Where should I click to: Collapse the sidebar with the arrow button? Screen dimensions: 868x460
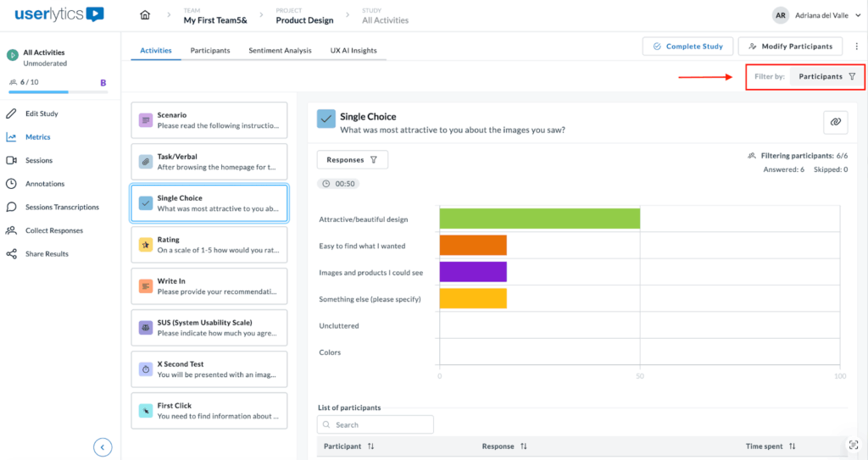pyautogui.click(x=102, y=446)
